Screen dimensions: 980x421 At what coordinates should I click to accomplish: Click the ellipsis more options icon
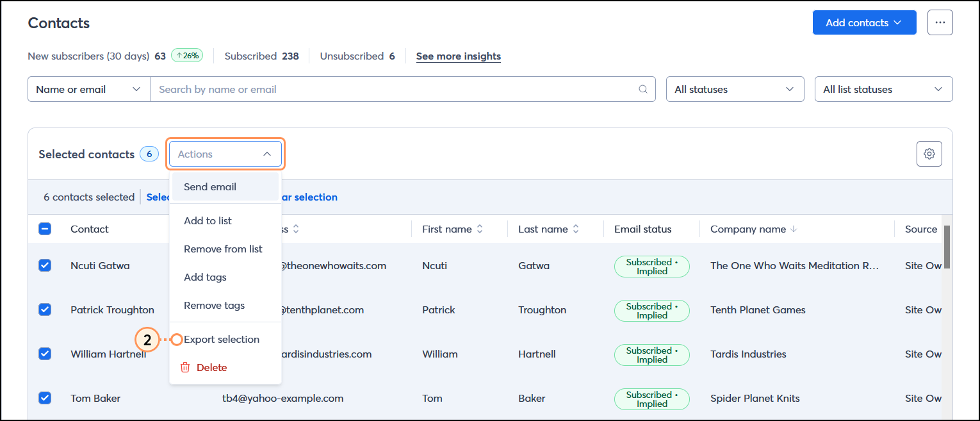(940, 22)
